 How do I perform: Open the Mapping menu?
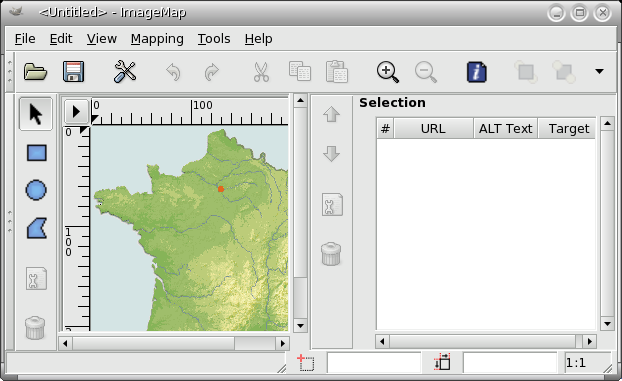tap(157, 39)
